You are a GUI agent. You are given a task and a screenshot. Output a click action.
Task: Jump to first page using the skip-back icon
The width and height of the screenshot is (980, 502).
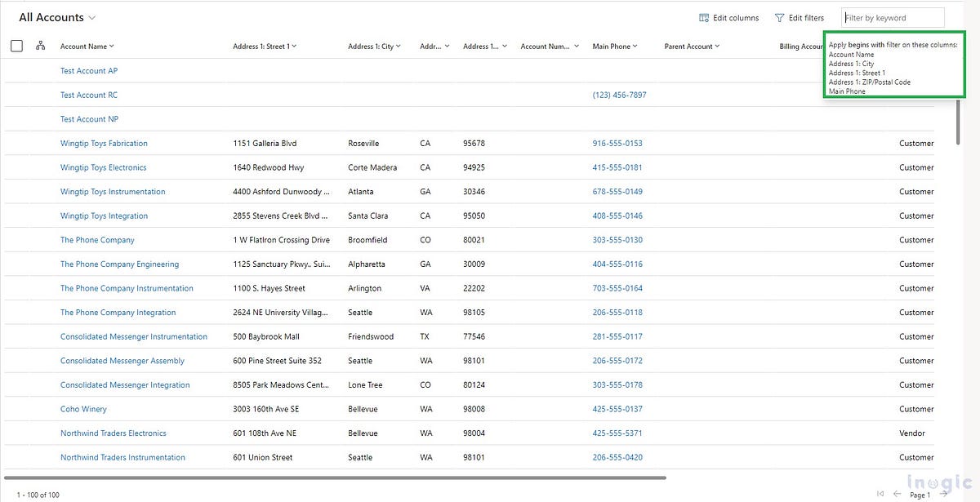(x=880, y=493)
